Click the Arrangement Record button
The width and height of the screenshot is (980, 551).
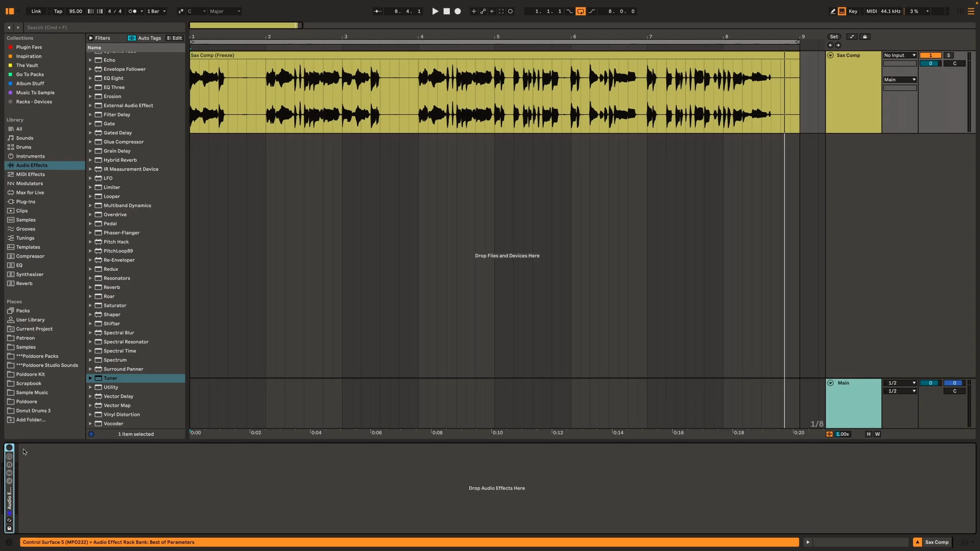pyautogui.click(x=458, y=11)
